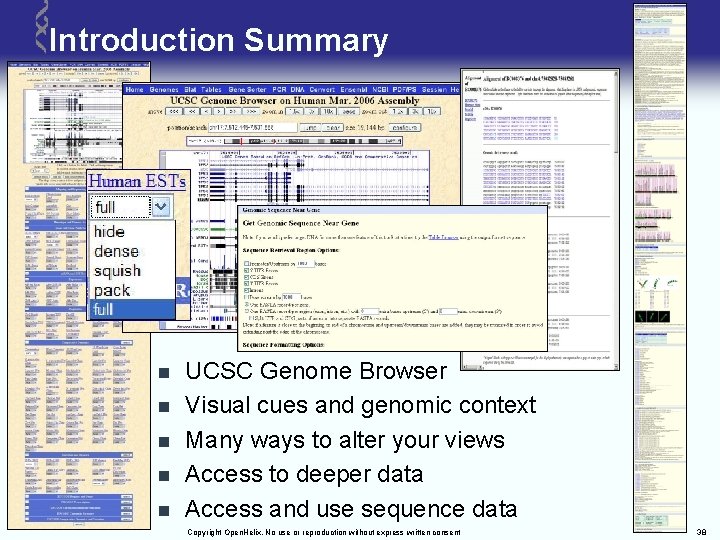
Task: Choose highlighted full option in dropdown list
Action: tap(132, 309)
